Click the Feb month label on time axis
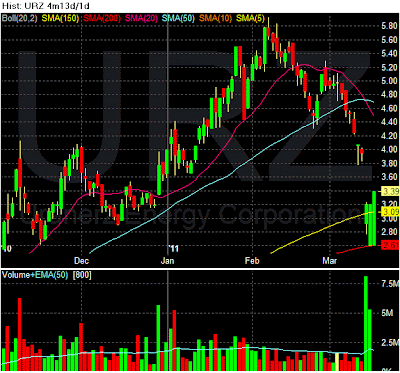Viewport: 400px width, 373px height. [251, 260]
